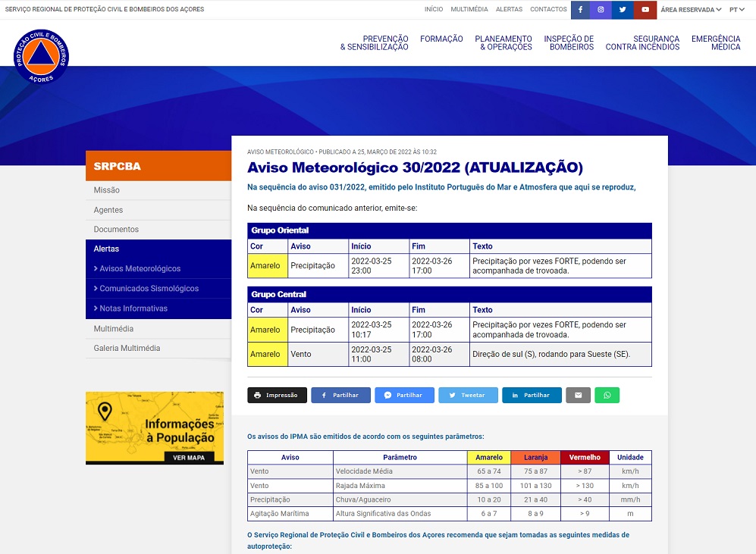756x554 pixels.
Task: Open Prevenção & Sensibilização menu
Action: coord(374,43)
